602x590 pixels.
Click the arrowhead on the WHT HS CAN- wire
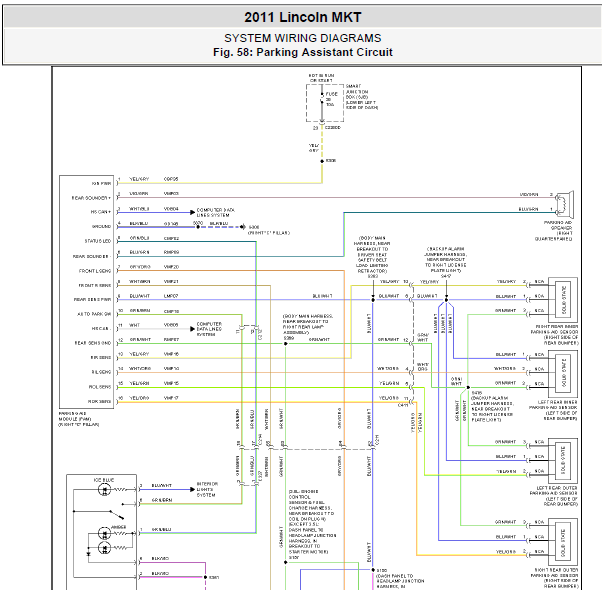pyautogui.click(x=193, y=329)
